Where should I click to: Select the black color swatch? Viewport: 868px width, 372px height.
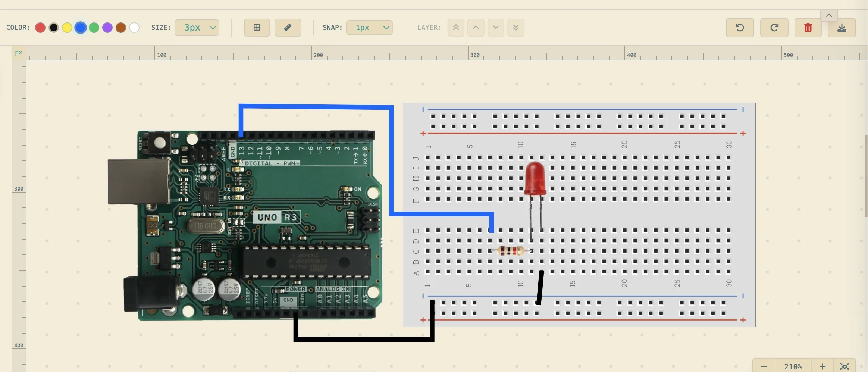pyautogui.click(x=54, y=28)
